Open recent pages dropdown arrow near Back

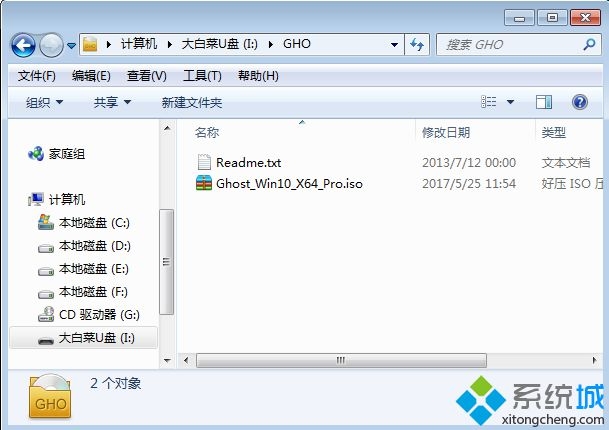(x=71, y=46)
